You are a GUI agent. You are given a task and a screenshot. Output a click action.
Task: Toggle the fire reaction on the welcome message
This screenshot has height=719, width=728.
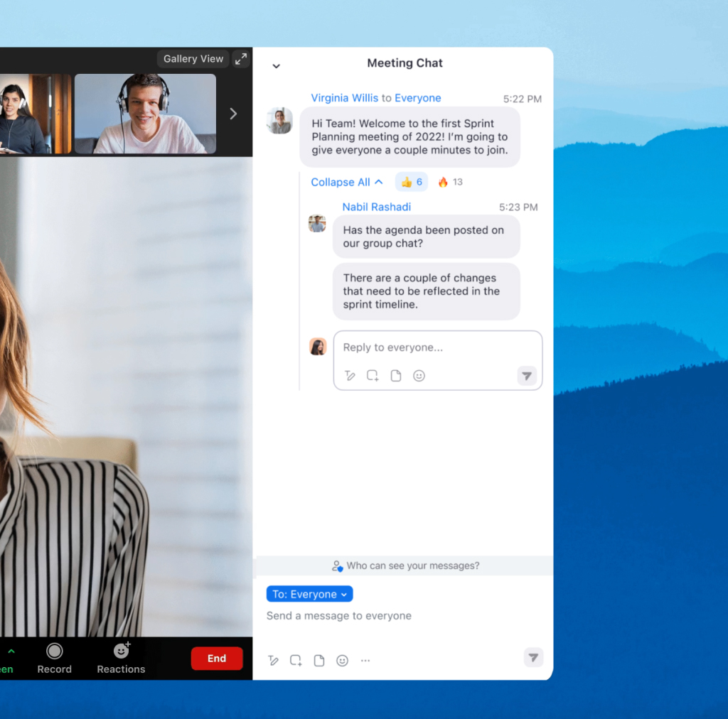[449, 182]
